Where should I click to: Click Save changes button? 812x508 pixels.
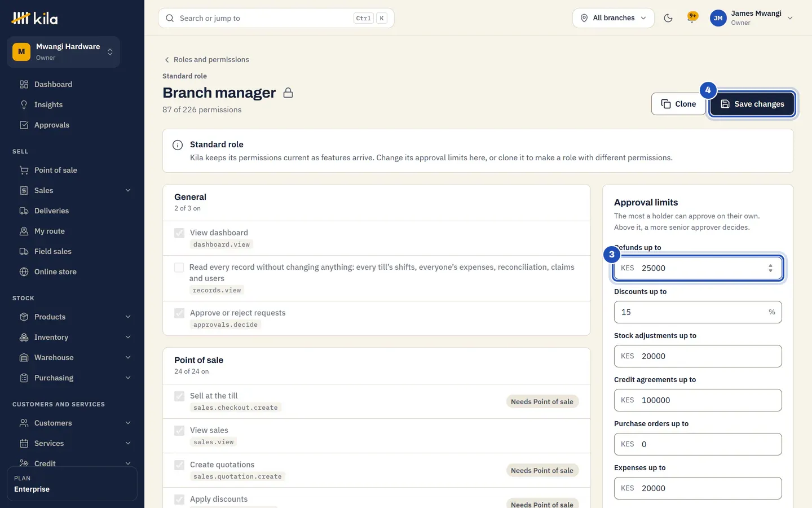click(752, 104)
